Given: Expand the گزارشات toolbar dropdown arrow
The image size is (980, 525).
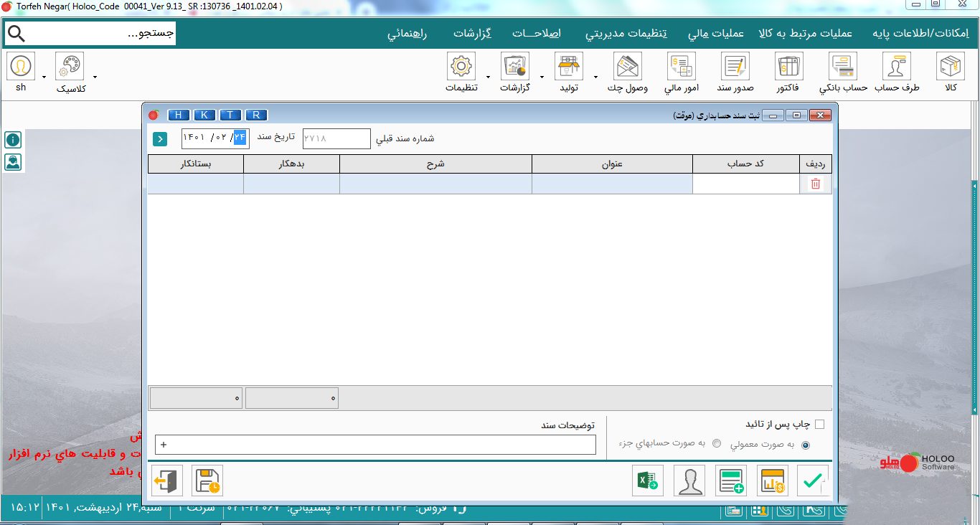Looking at the screenshot, I should (x=542, y=76).
